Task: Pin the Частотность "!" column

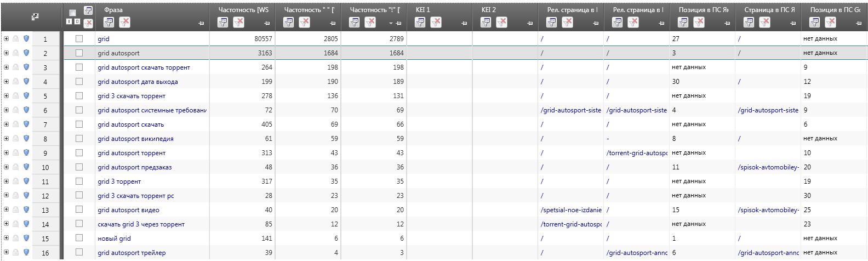Action: 398,24
